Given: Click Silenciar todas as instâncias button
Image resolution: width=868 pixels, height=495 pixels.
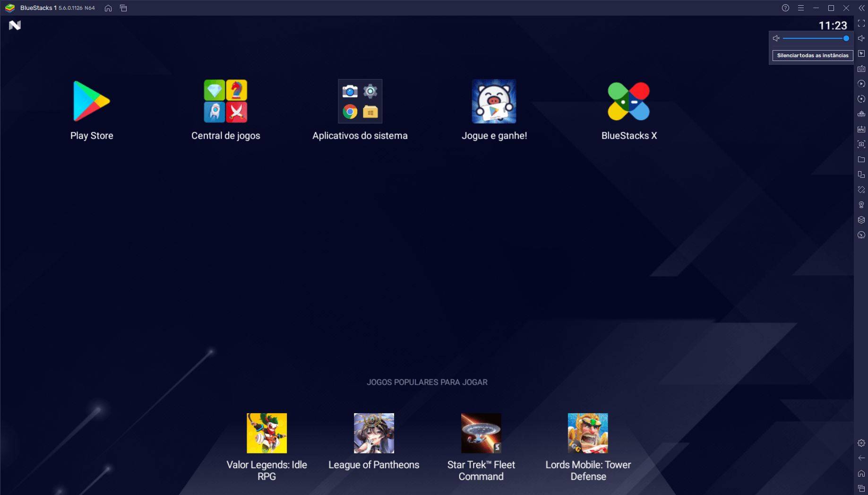Looking at the screenshot, I should pos(812,55).
